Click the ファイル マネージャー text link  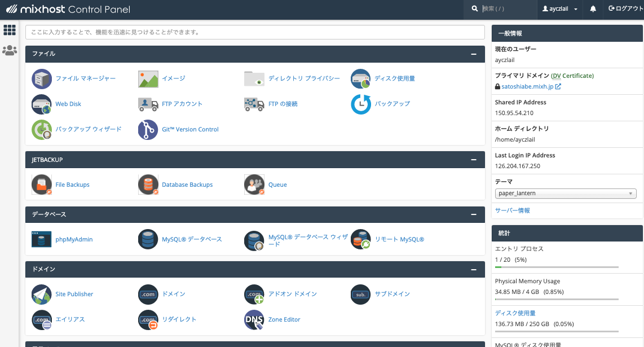click(85, 78)
